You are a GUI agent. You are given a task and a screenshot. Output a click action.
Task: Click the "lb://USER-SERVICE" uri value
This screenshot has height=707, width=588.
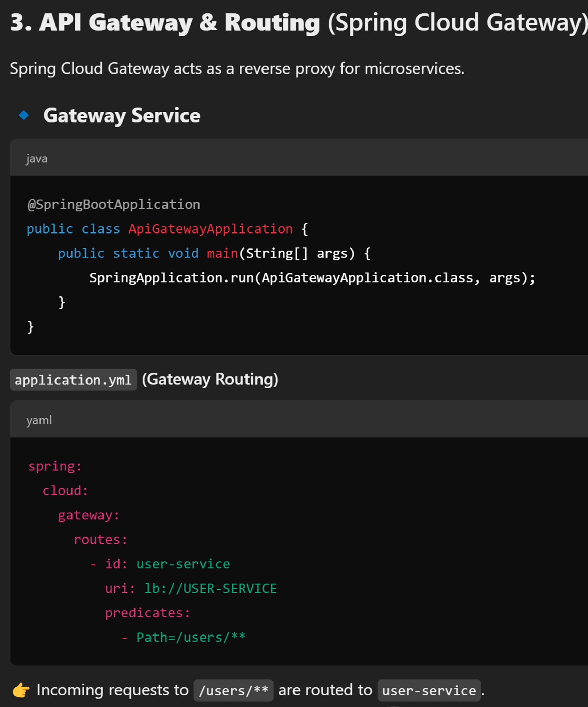tap(211, 589)
